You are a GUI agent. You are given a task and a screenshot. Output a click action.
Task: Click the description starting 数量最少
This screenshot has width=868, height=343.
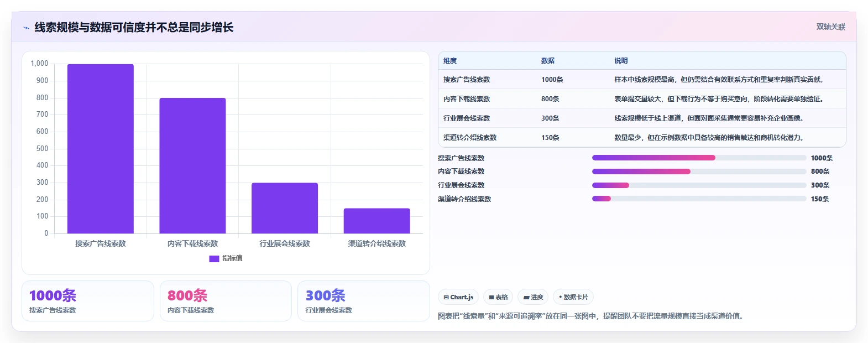click(x=710, y=138)
